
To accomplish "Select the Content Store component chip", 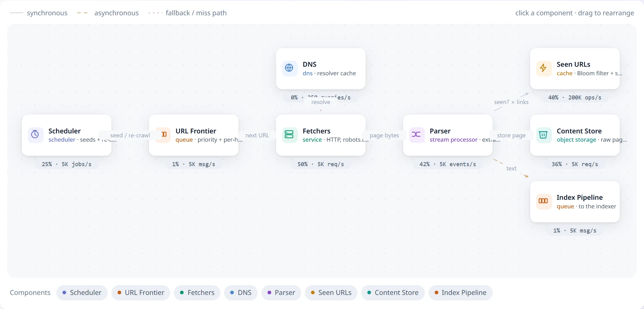I will (x=393, y=292).
